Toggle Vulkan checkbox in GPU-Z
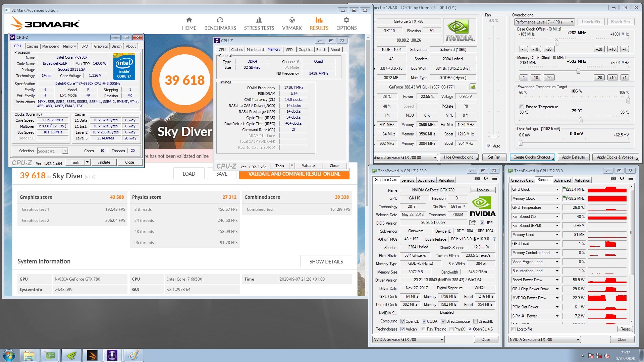Image resolution: width=644 pixels, height=362 pixels. tap(402, 329)
